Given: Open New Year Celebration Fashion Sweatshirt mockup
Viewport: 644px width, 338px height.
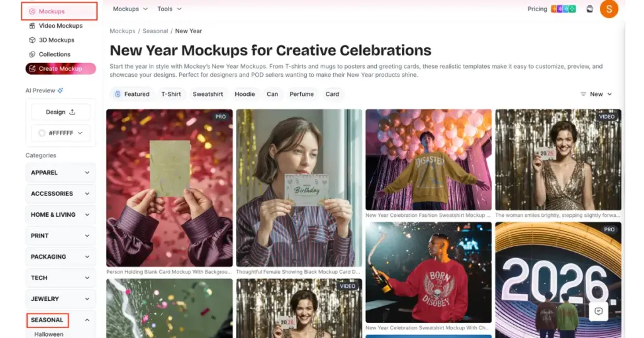Looking at the screenshot, I should click(428, 160).
